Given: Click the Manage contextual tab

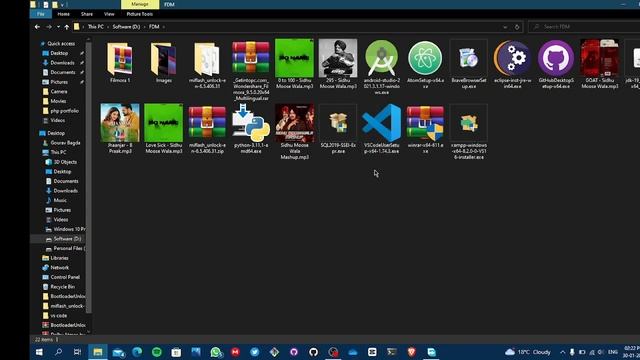Looking at the screenshot, I should click(x=140, y=4).
